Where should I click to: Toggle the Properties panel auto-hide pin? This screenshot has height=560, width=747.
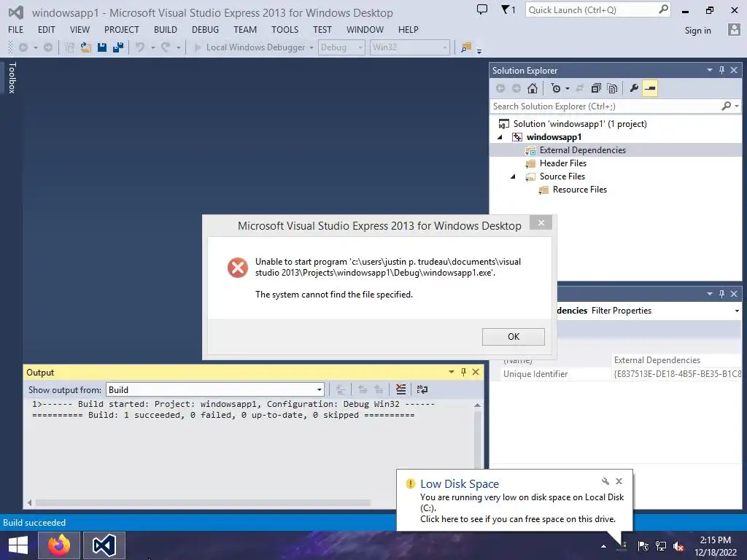tap(721, 294)
